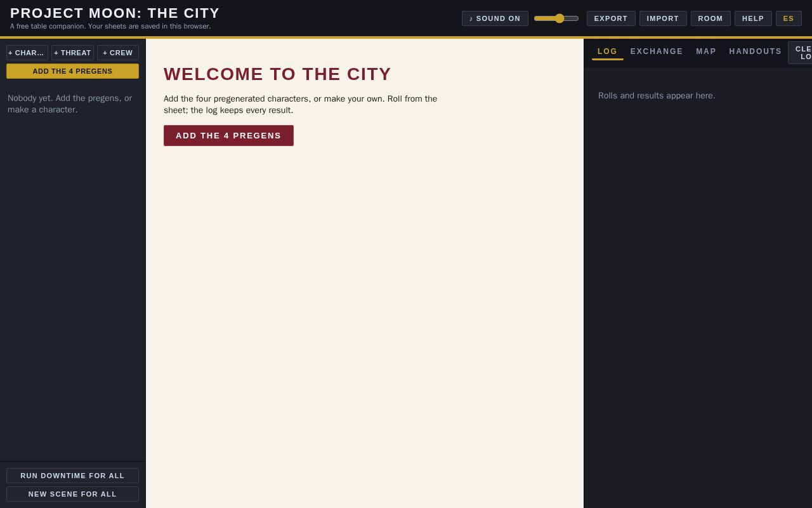The width and height of the screenshot is (812, 508).
Task: Click the yellow Add the 4 Pregens sidebar button
Action: coord(72,71)
